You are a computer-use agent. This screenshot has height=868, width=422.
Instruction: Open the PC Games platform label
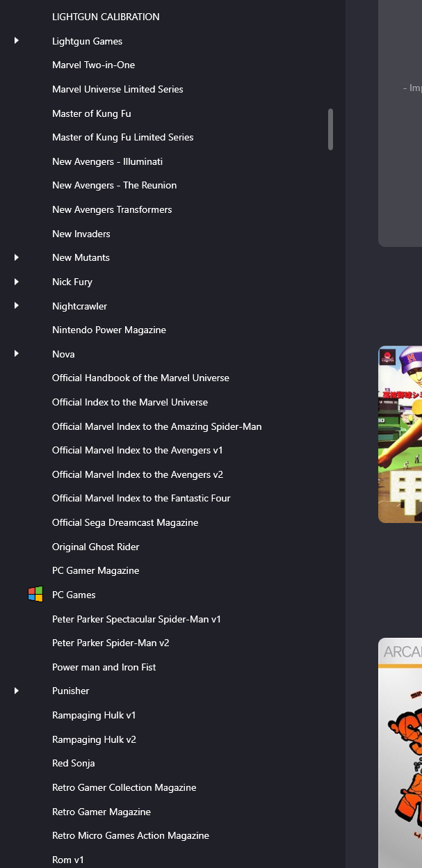click(x=74, y=595)
